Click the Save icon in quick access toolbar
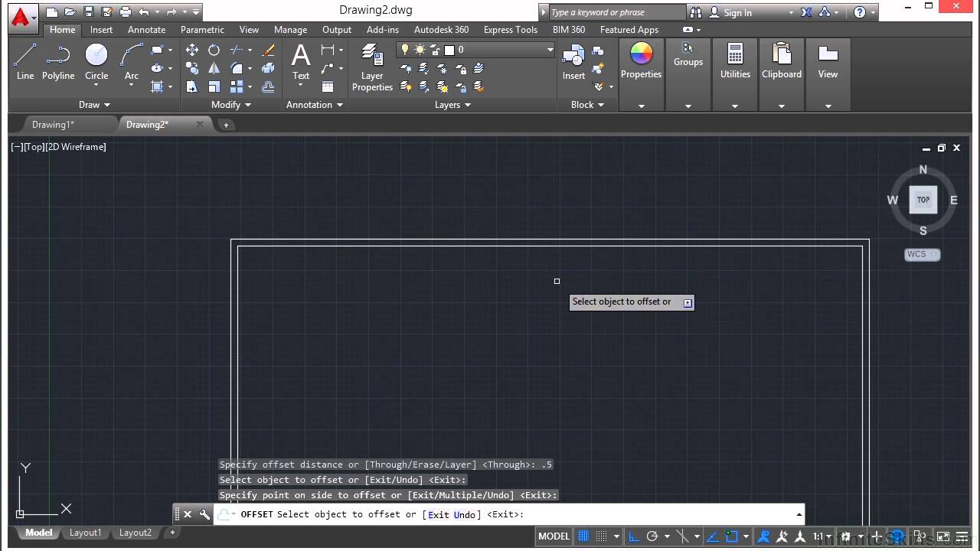 click(x=89, y=12)
